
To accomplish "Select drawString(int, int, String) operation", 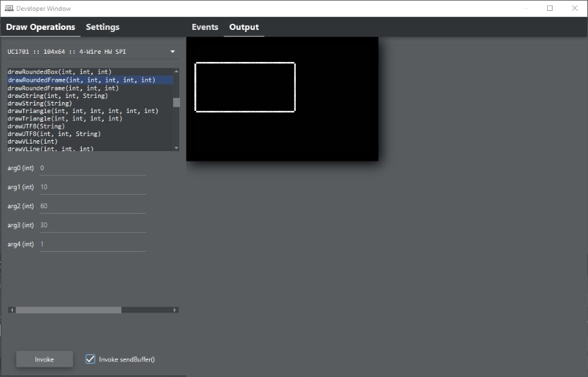I will pos(91,96).
